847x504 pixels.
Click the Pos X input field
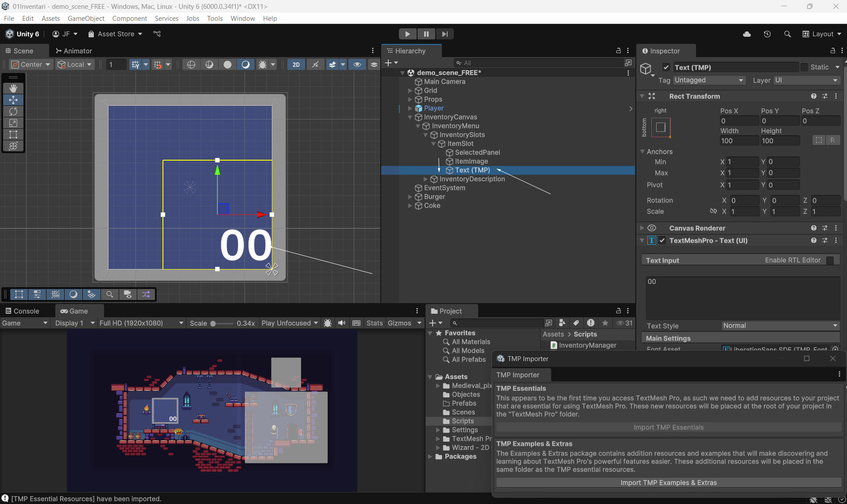(739, 121)
